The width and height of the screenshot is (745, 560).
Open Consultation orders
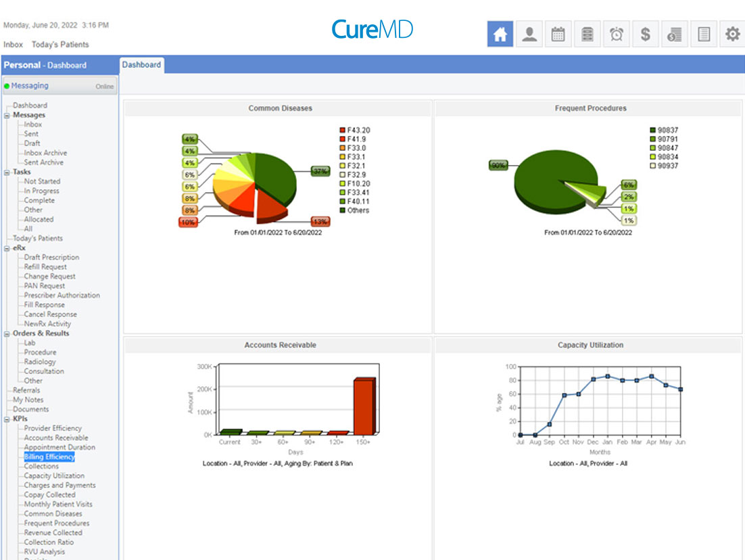pos(44,371)
